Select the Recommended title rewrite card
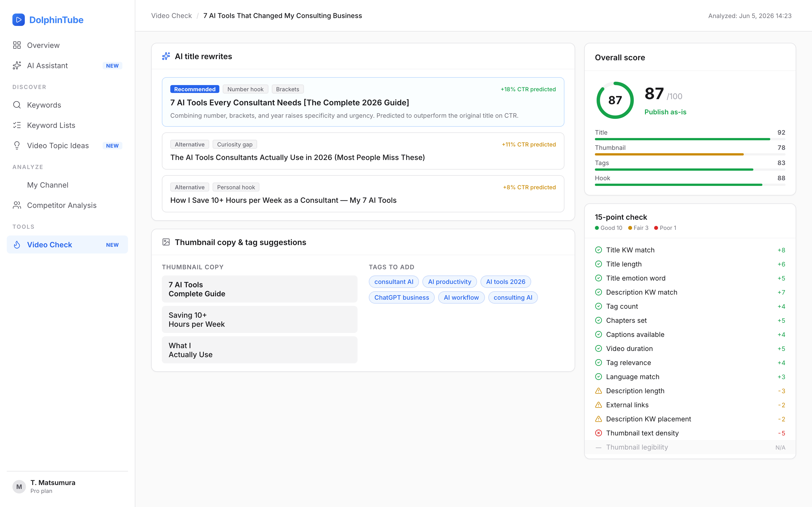 tap(363, 102)
